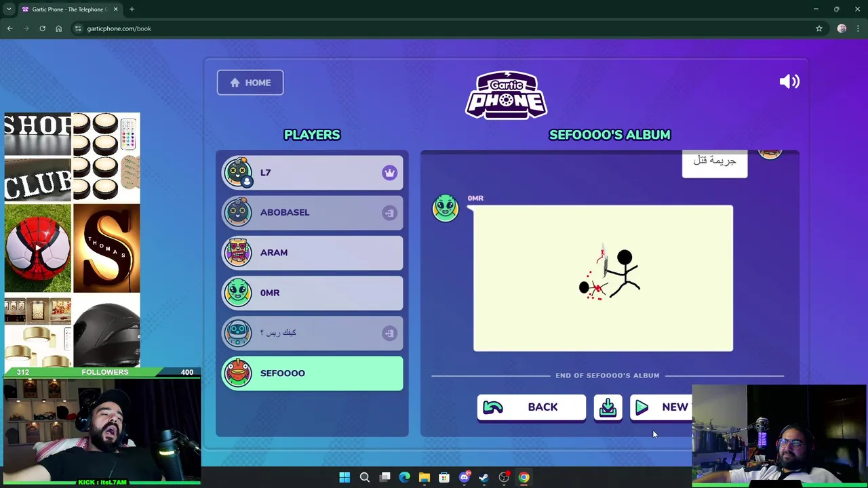Click the illuminated S letter ad image
Screen dimensions: 868x488
(106, 249)
